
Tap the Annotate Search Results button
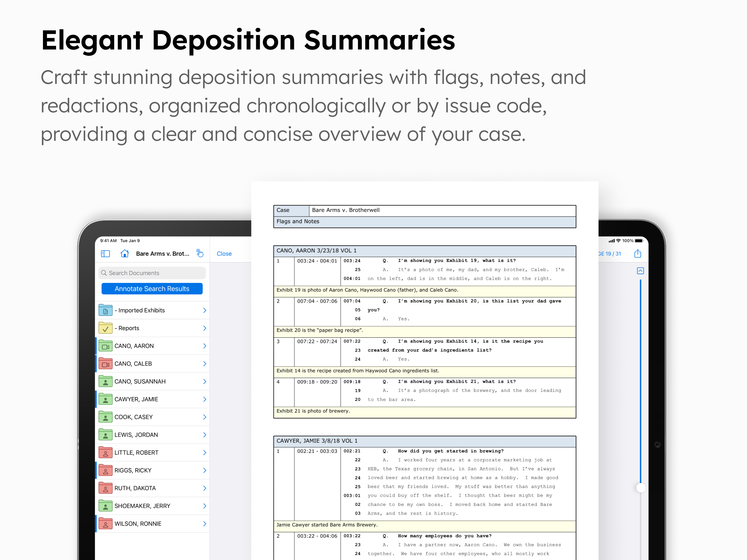click(152, 288)
